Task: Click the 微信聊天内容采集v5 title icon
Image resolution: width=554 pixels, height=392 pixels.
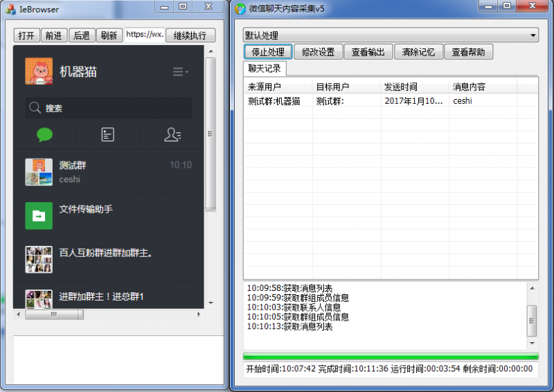Action: [240, 9]
